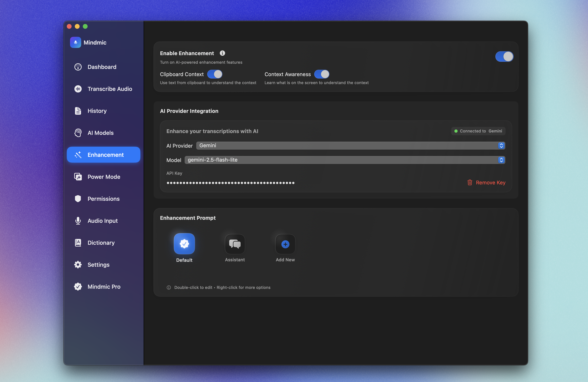
Task: Click the Enhancement Prompt heading
Action: tap(188, 218)
